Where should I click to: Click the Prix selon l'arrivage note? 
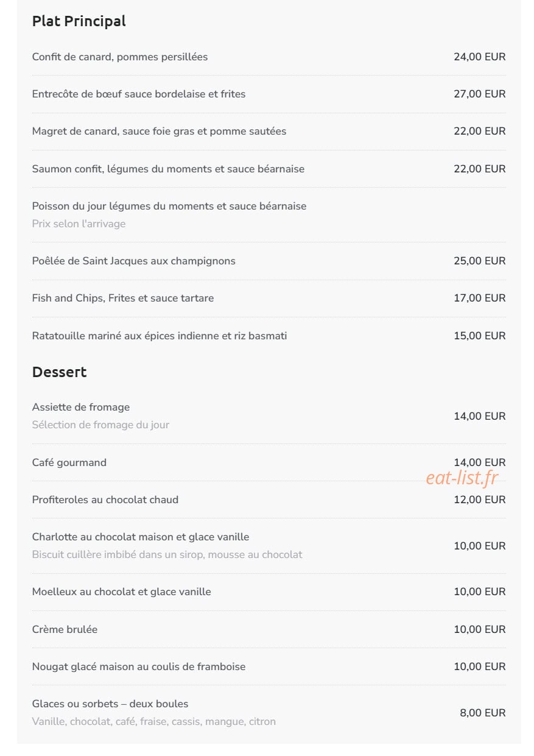(79, 224)
